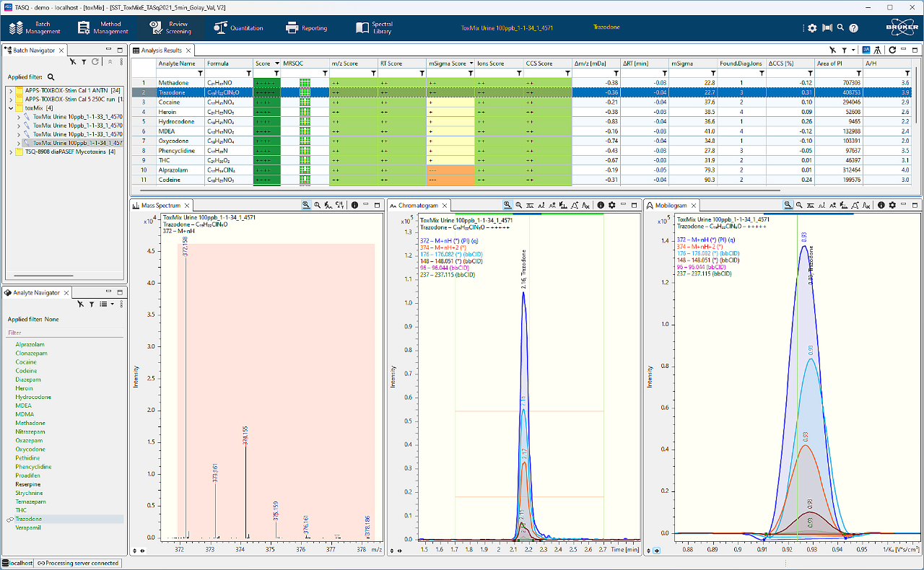Open the Chromatogram panel settings gear

pos(612,205)
